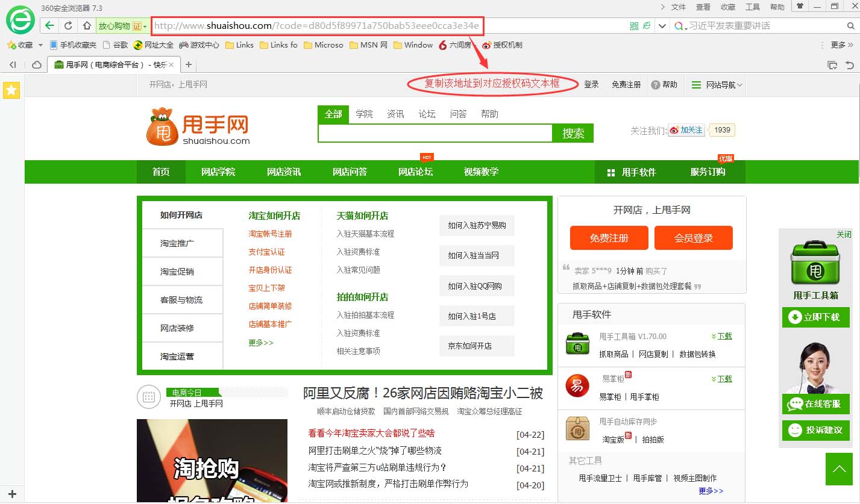Open the browser 查看 menu
Screen dimensions: 860x504
point(703,7)
